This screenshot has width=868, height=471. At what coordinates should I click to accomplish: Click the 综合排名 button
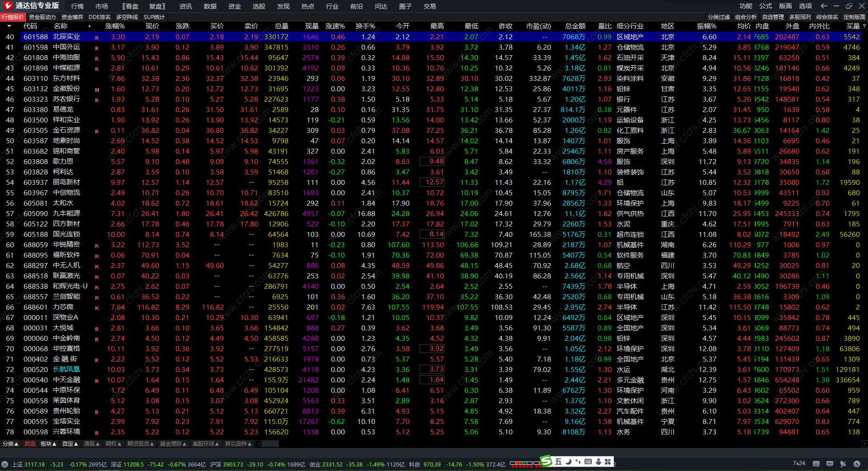[x=827, y=17]
